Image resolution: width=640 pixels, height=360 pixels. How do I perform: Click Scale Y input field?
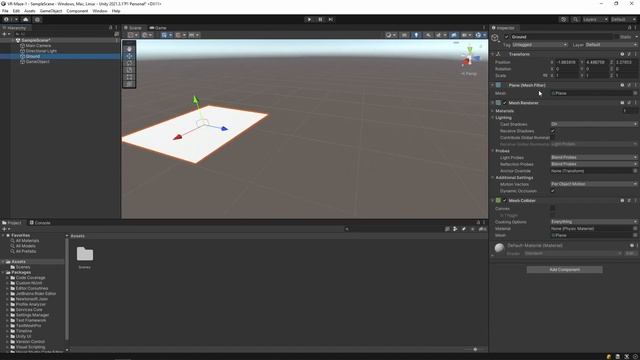(597, 76)
